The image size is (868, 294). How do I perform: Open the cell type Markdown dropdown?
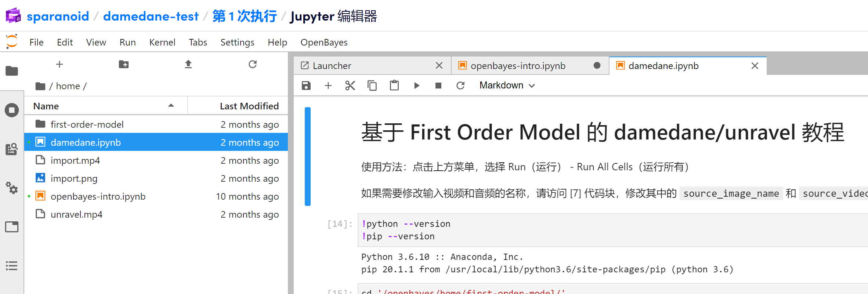click(x=507, y=86)
